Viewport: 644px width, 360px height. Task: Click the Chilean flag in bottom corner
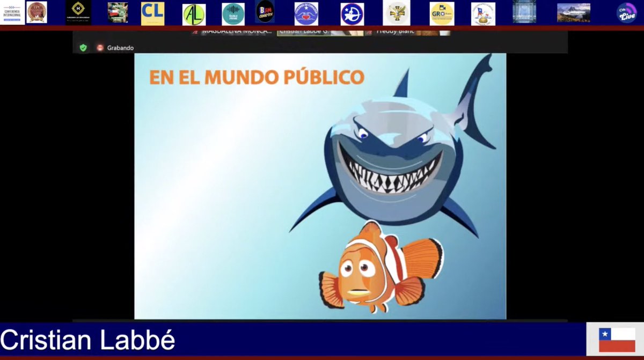[x=617, y=340]
